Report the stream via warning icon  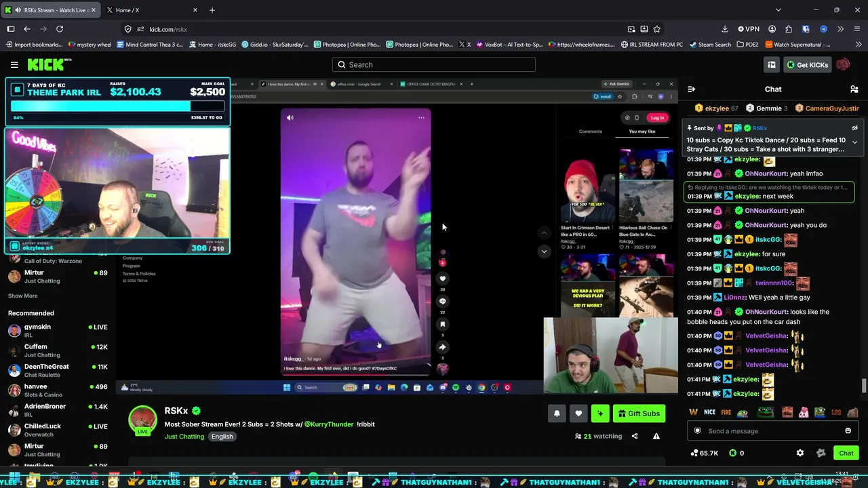656,436
